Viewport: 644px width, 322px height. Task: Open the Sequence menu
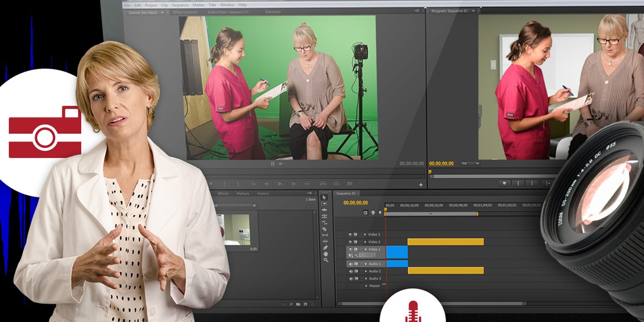tap(180, 5)
